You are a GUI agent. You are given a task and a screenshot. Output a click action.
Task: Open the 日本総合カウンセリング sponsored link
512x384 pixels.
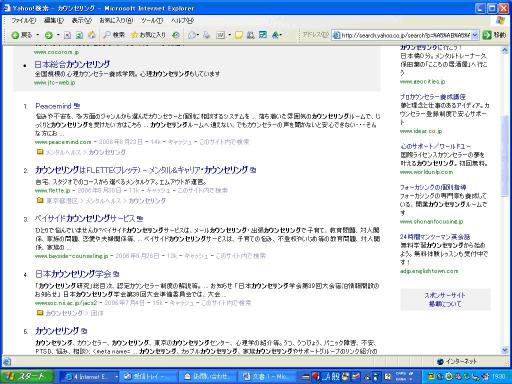pyautogui.click(x=72, y=64)
